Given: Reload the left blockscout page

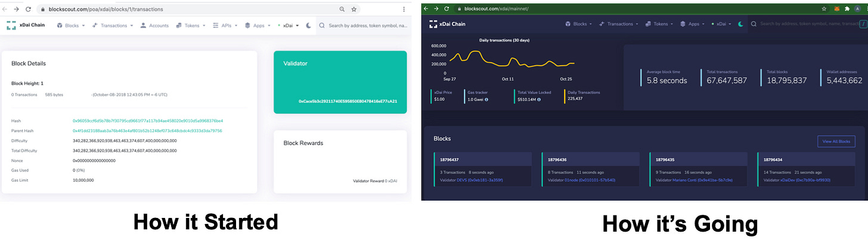Looking at the screenshot, I should click(29, 10).
